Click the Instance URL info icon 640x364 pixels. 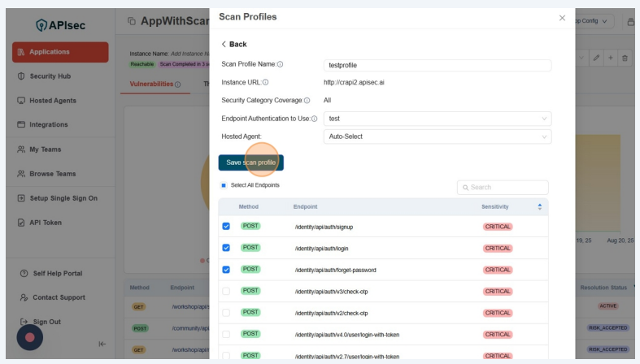[265, 82]
